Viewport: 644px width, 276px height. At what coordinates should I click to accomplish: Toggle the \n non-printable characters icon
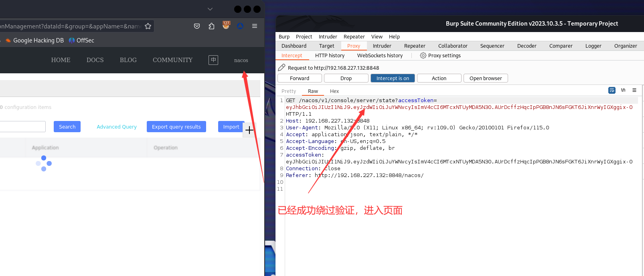(623, 90)
